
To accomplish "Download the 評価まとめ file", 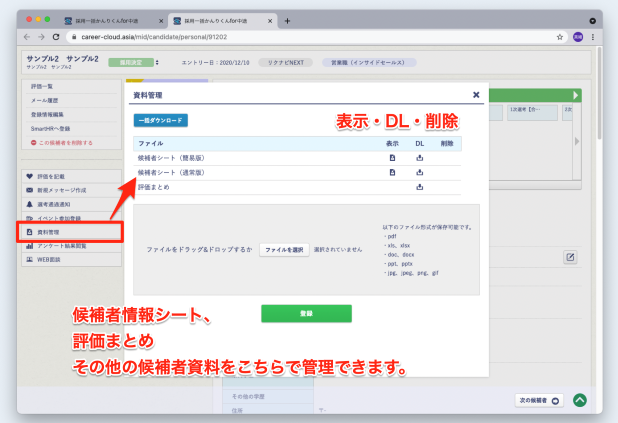I will tap(420, 186).
